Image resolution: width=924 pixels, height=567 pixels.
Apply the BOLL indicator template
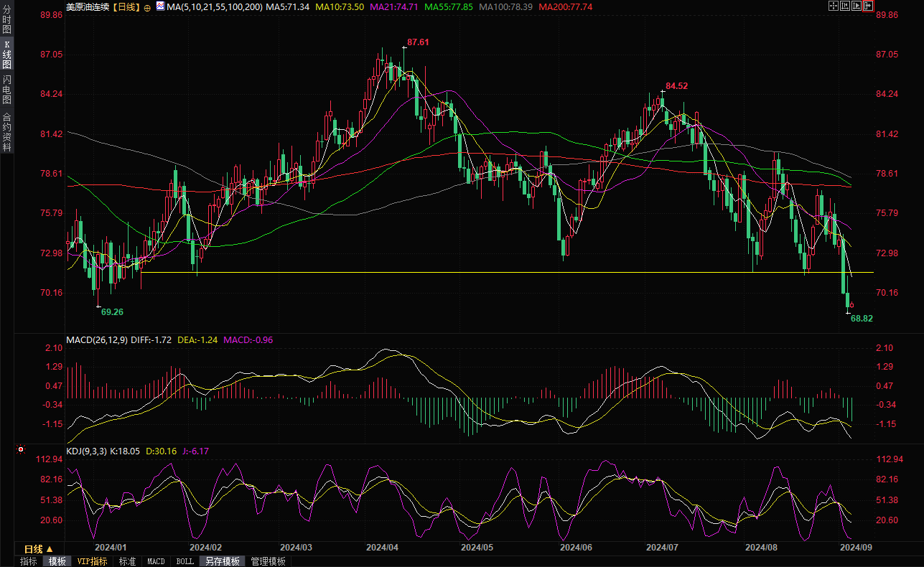pos(185,561)
